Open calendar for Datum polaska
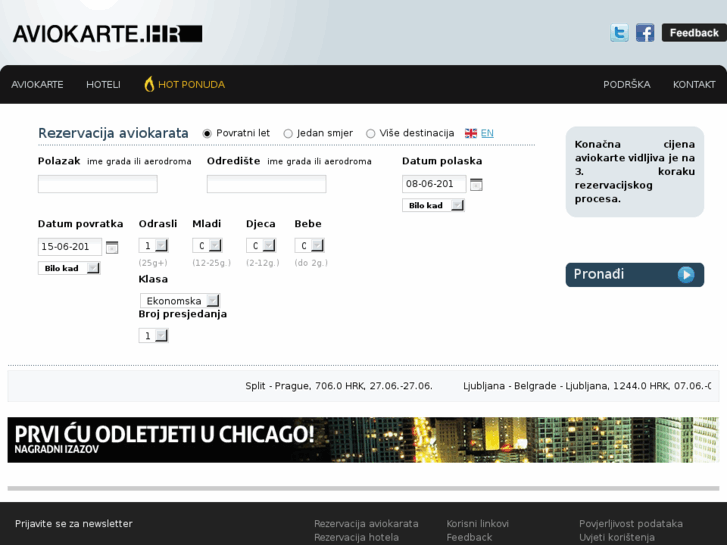Viewport: 727px width, 545px height. click(x=476, y=185)
